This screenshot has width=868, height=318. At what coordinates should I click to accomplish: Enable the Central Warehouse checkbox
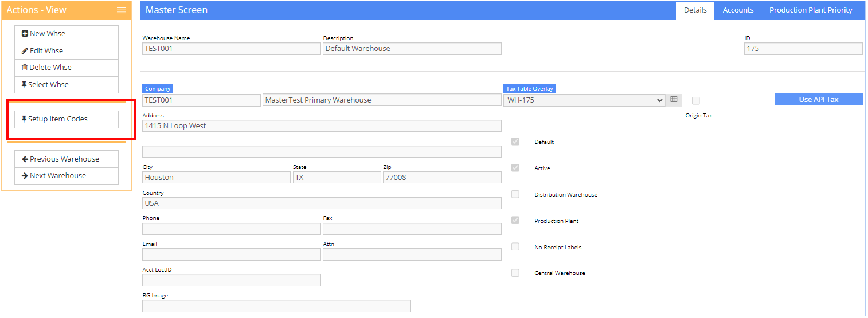[x=515, y=273]
